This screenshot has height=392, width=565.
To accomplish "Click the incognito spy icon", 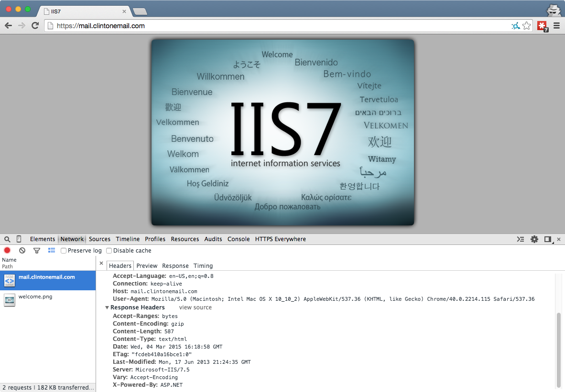I will 554,10.
